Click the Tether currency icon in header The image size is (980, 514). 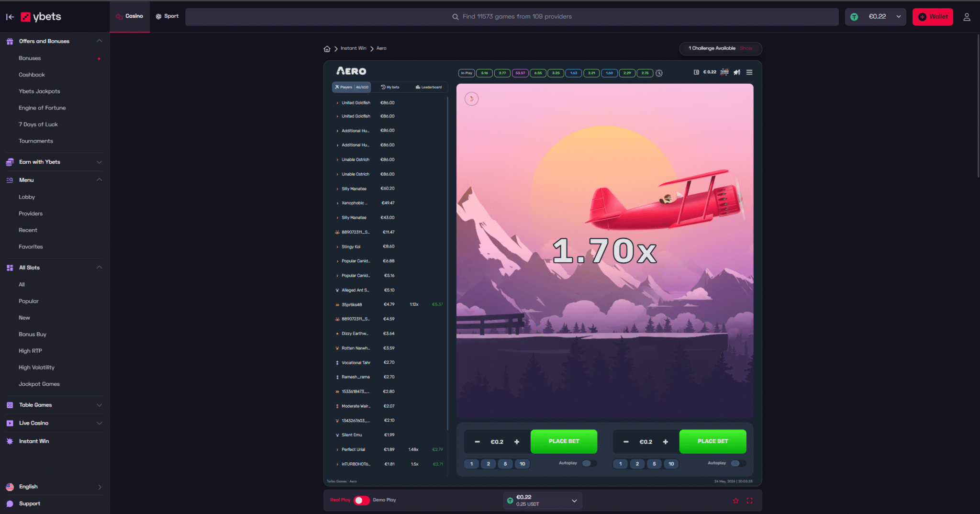pyautogui.click(x=854, y=17)
